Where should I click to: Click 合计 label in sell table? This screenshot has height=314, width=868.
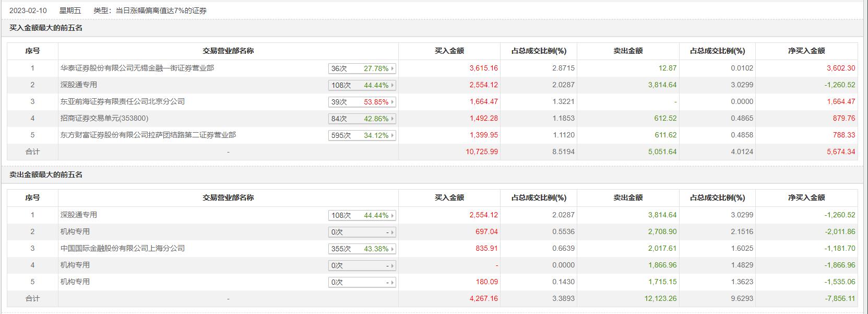point(32,298)
